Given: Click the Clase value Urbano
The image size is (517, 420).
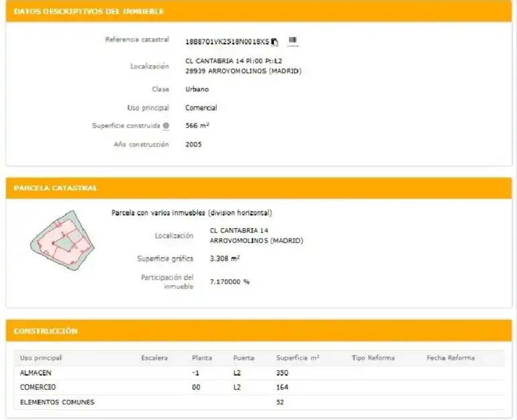Looking at the screenshot, I should point(197,89).
